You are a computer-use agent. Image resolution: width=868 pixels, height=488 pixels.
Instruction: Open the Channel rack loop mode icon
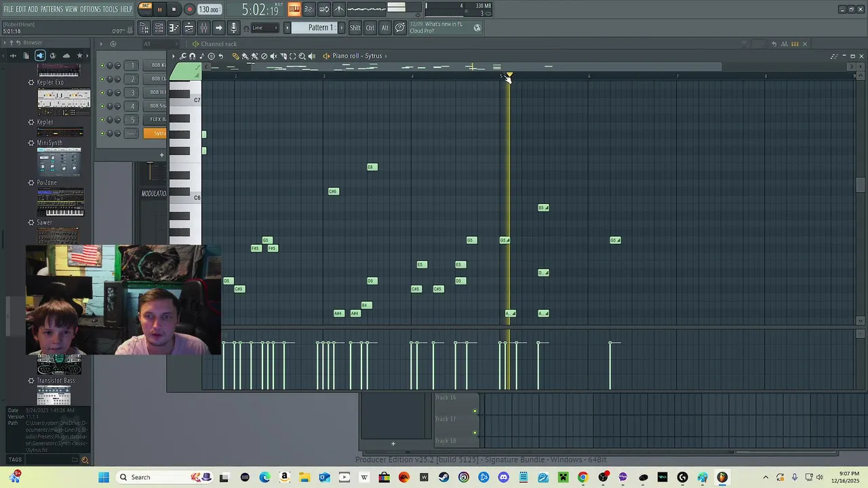tap(113, 44)
